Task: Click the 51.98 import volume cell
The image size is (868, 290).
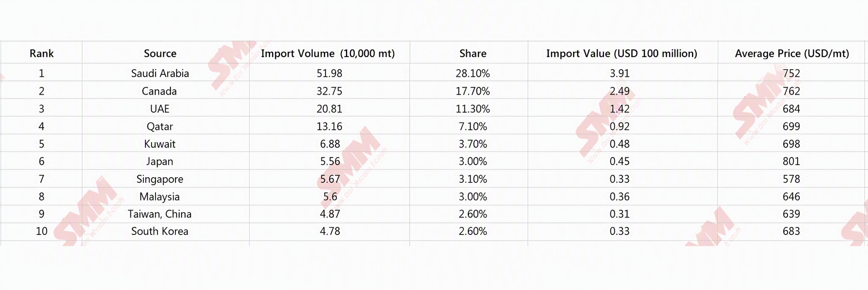Action: point(329,73)
